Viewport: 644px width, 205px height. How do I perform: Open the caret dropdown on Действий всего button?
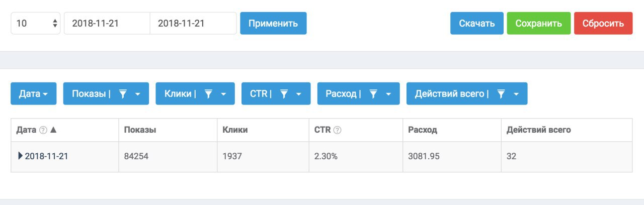click(x=516, y=94)
